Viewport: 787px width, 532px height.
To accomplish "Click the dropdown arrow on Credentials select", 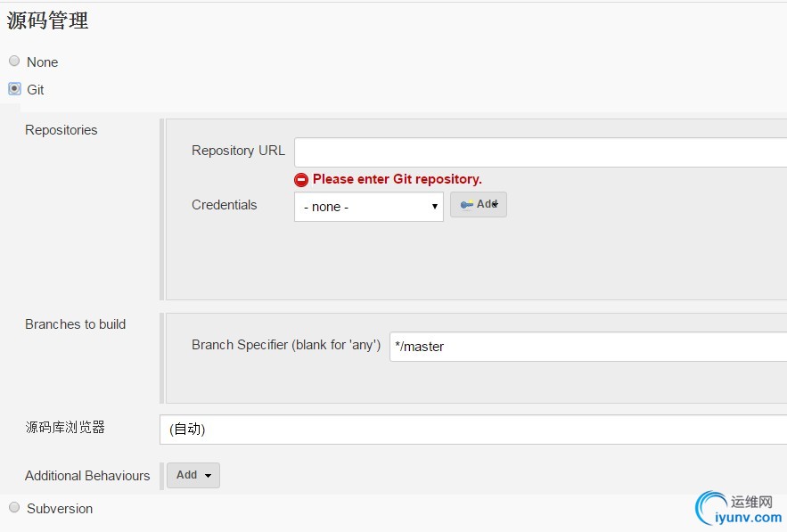I will click(435, 207).
